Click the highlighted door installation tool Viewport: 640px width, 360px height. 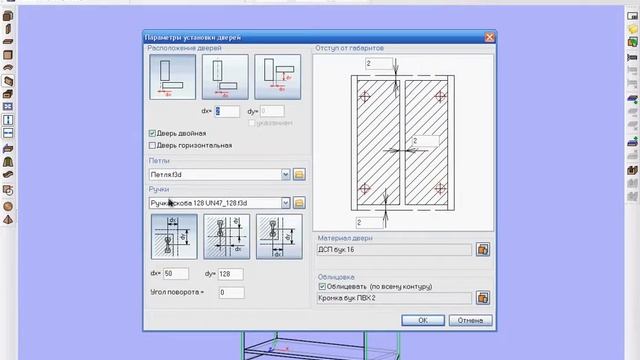pos(8,81)
